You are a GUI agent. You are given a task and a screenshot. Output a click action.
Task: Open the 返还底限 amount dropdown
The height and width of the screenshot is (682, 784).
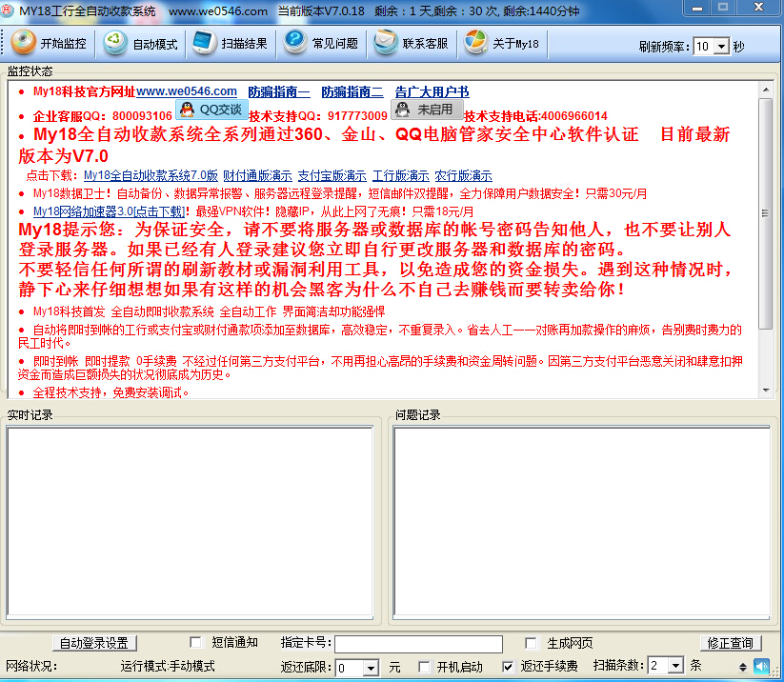pos(371,668)
